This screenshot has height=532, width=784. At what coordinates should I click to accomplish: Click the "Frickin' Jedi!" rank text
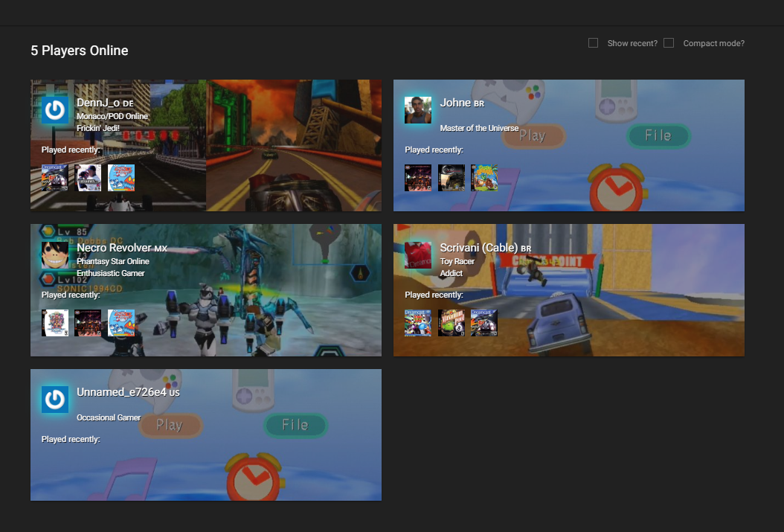tap(98, 128)
